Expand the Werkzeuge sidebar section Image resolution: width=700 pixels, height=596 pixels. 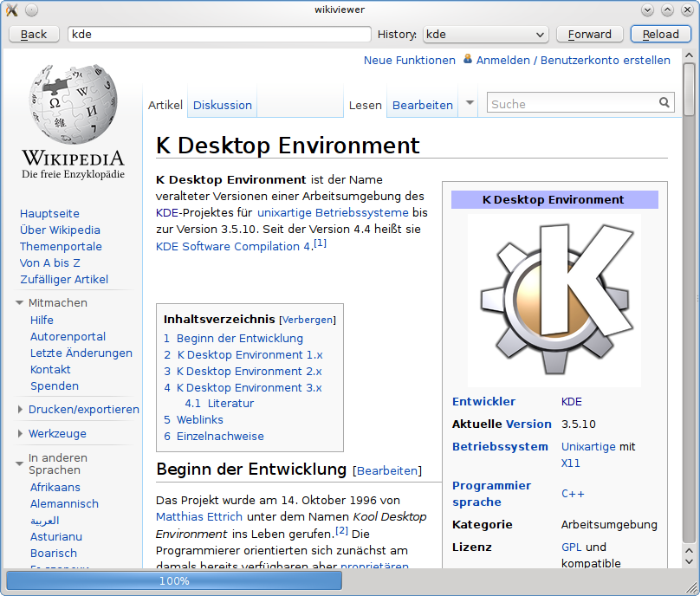click(20, 433)
